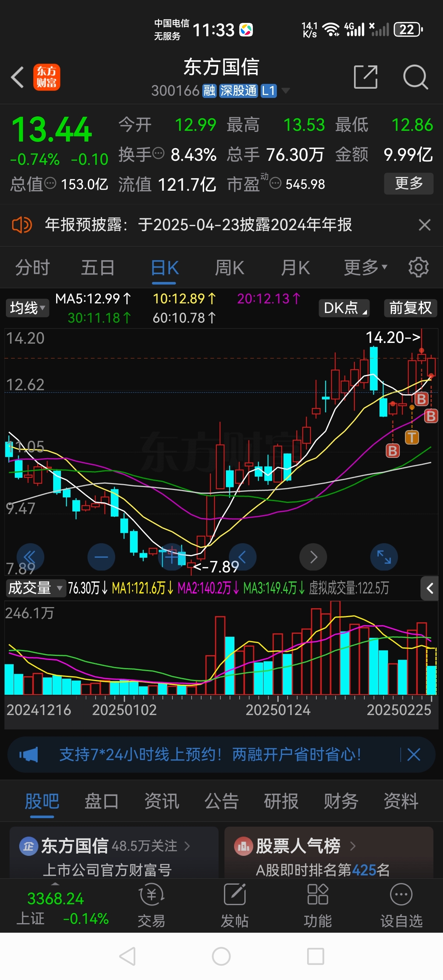Tap Android back navigation button

(x=127, y=956)
